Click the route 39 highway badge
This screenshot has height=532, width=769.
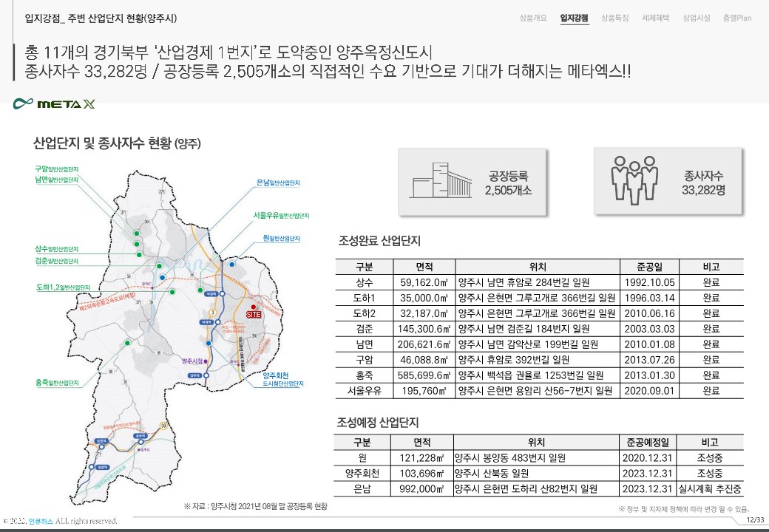point(161,426)
